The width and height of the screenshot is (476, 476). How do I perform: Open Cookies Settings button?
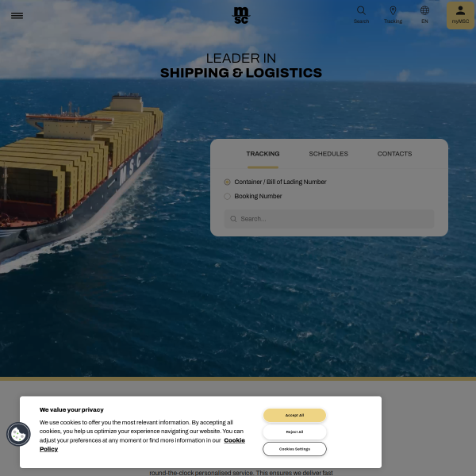[x=294, y=449]
